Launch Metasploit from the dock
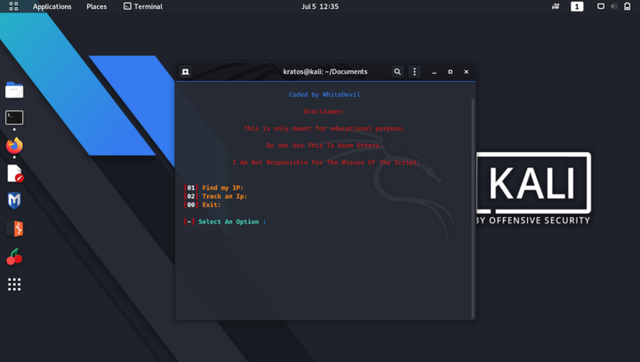The image size is (640, 362). coord(14,201)
